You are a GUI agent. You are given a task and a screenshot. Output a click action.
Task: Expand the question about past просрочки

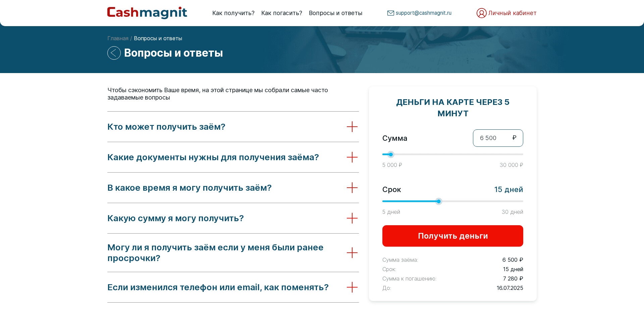tap(352, 253)
